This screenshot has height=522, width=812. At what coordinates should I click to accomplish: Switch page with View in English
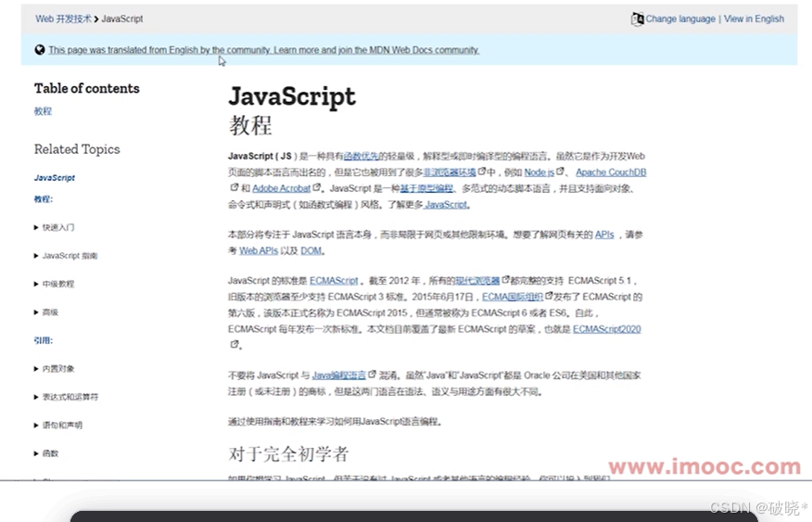point(754,19)
